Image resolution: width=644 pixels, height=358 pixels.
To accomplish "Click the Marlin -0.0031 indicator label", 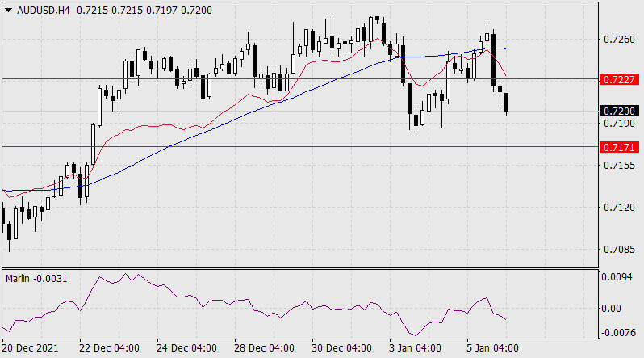I will 36,279.
